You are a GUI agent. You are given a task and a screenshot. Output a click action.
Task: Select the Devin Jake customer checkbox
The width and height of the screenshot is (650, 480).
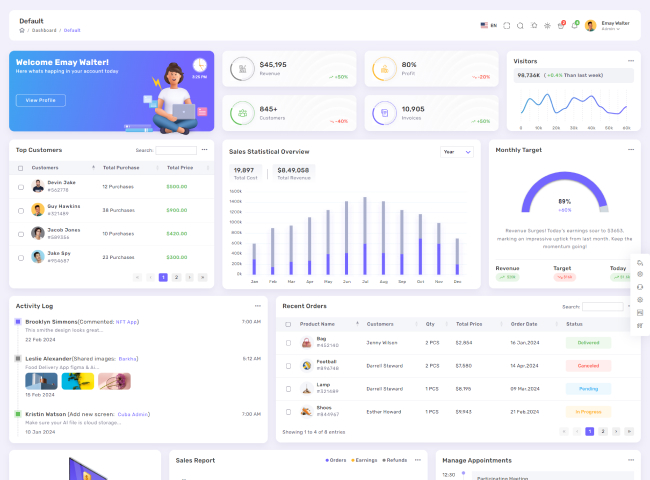pyautogui.click(x=21, y=186)
